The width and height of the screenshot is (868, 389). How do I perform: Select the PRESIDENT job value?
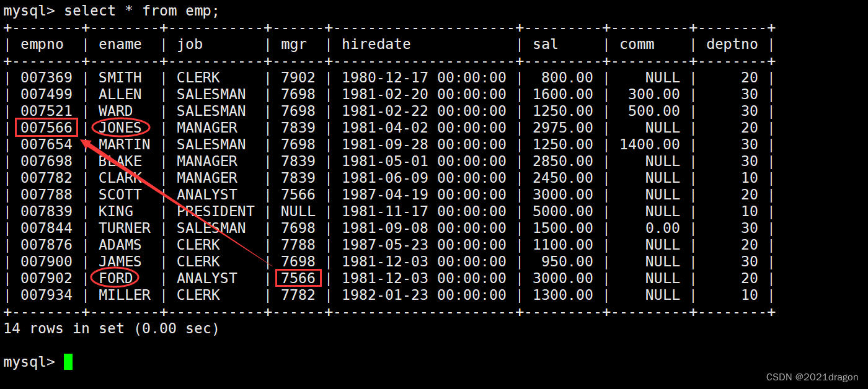tap(215, 211)
